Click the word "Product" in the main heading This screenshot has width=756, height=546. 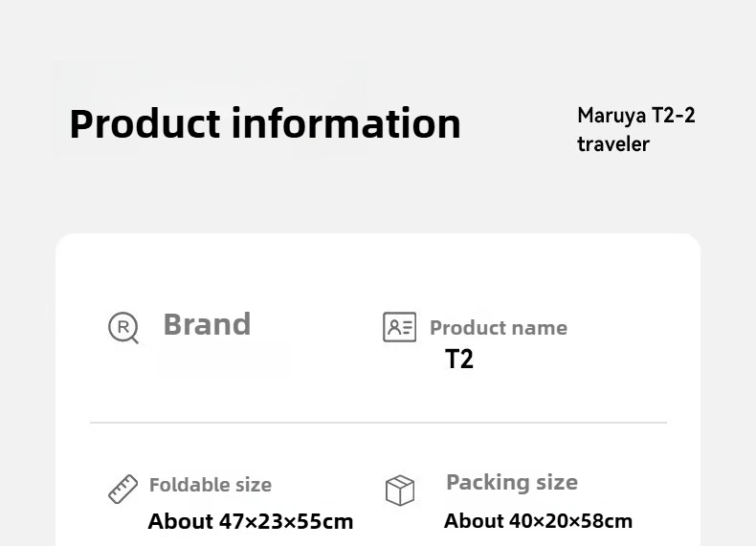pyautogui.click(x=145, y=124)
